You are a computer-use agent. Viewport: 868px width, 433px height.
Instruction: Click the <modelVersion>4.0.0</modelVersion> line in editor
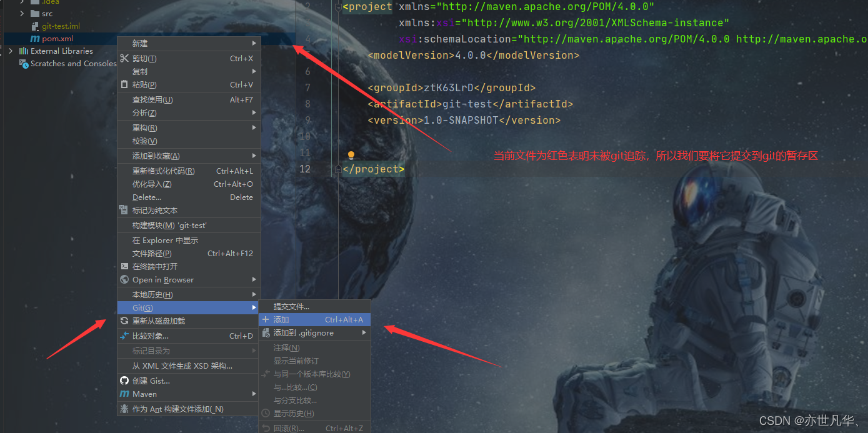coord(474,55)
